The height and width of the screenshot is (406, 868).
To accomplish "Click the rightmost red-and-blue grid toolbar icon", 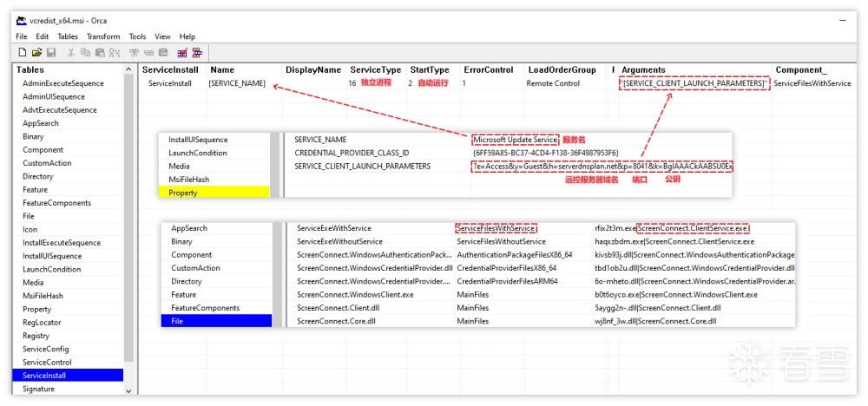I will pos(197,53).
